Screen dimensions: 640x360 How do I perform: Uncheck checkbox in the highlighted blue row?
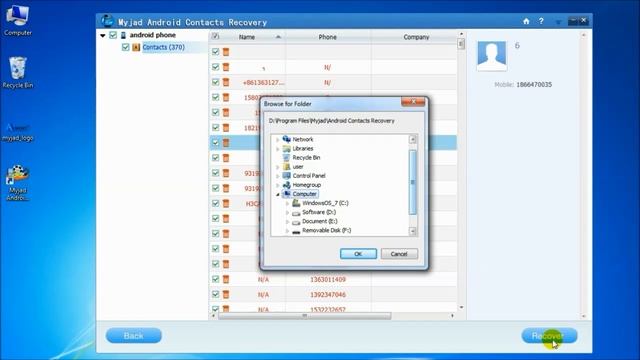tap(216, 142)
